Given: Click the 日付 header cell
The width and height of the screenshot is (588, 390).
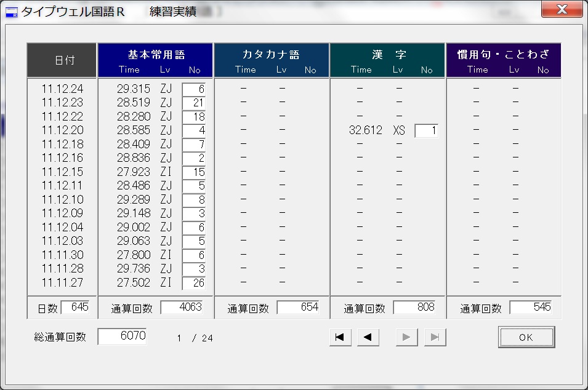Looking at the screenshot, I should pyautogui.click(x=62, y=60).
